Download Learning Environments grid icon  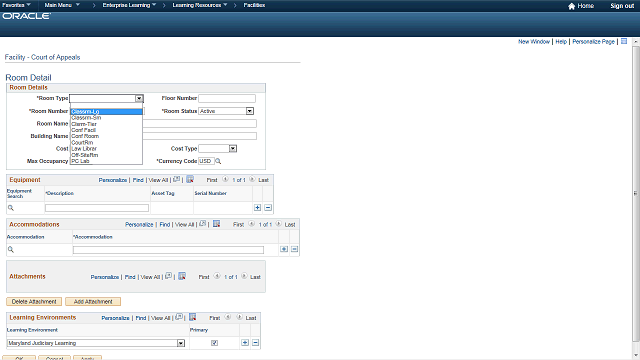tap(193, 317)
